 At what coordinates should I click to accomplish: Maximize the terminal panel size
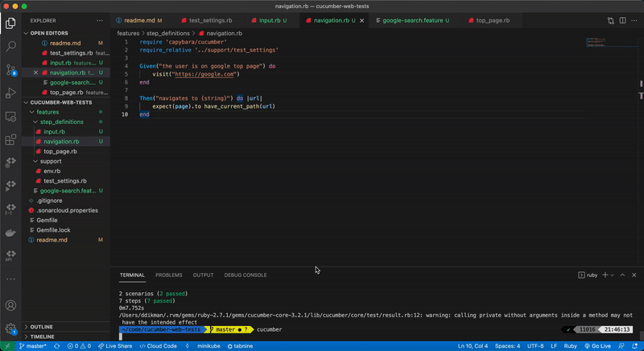tap(622, 275)
